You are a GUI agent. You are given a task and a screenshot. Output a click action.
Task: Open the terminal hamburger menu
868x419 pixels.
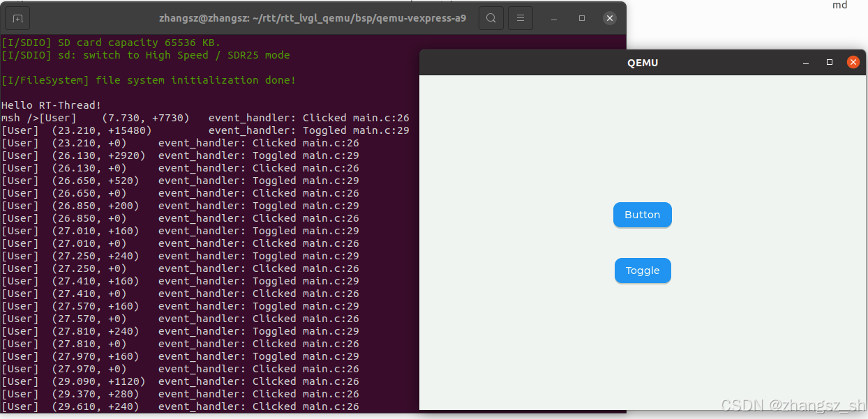[521, 18]
